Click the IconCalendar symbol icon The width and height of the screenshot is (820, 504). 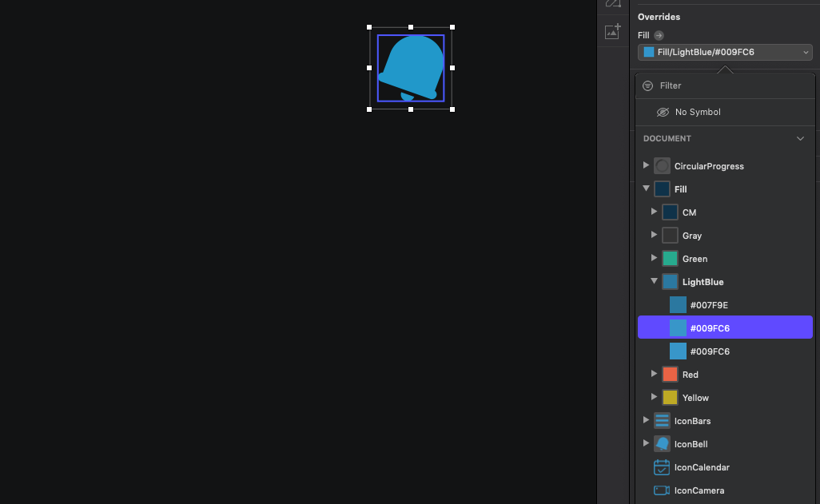(662, 467)
